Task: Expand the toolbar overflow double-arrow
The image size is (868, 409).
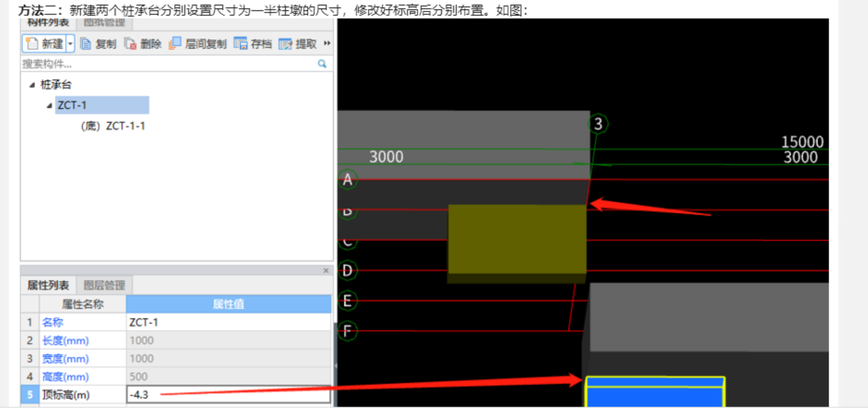Action: click(x=327, y=44)
